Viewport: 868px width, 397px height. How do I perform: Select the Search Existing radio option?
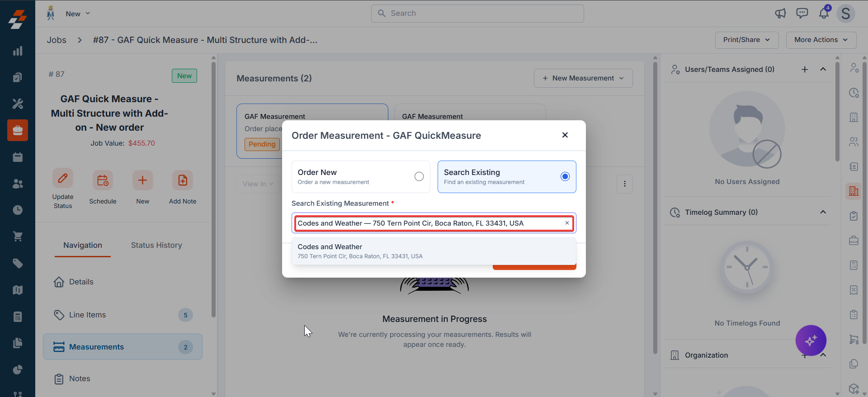565,176
